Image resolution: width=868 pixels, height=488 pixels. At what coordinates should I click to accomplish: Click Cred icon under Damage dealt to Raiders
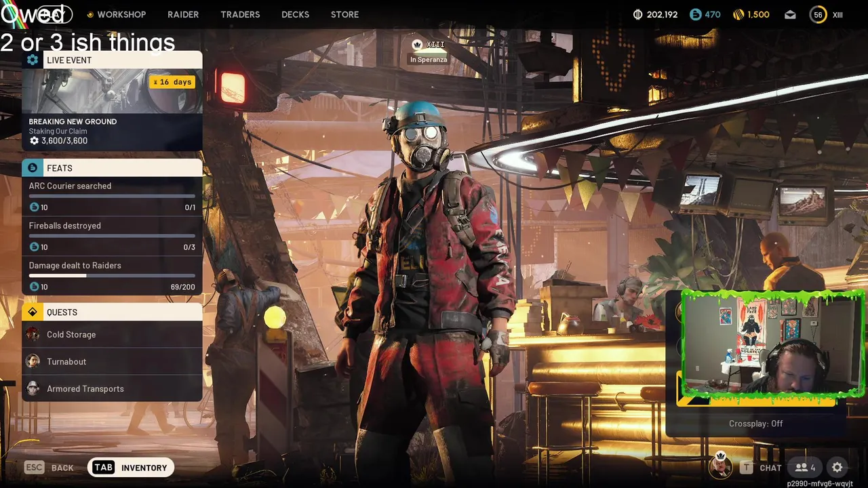point(34,287)
